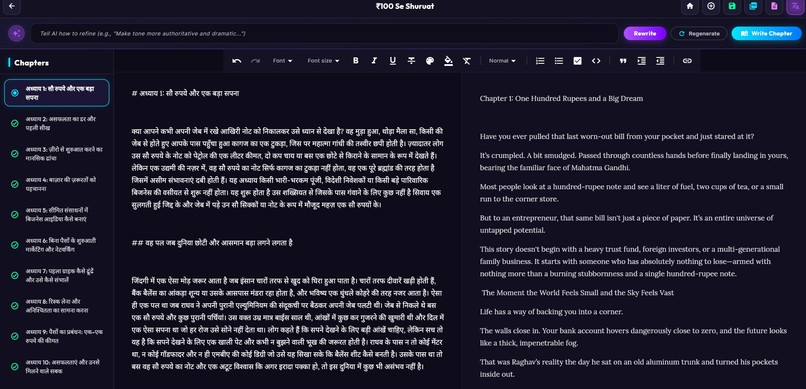Image resolution: width=806 pixels, height=389 pixels.
Task: Open the highlight fill color tool
Action: (x=448, y=61)
